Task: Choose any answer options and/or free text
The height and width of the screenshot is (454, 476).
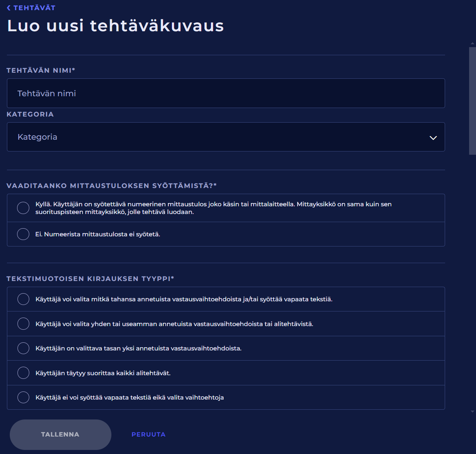Action: [x=23, y=299]
